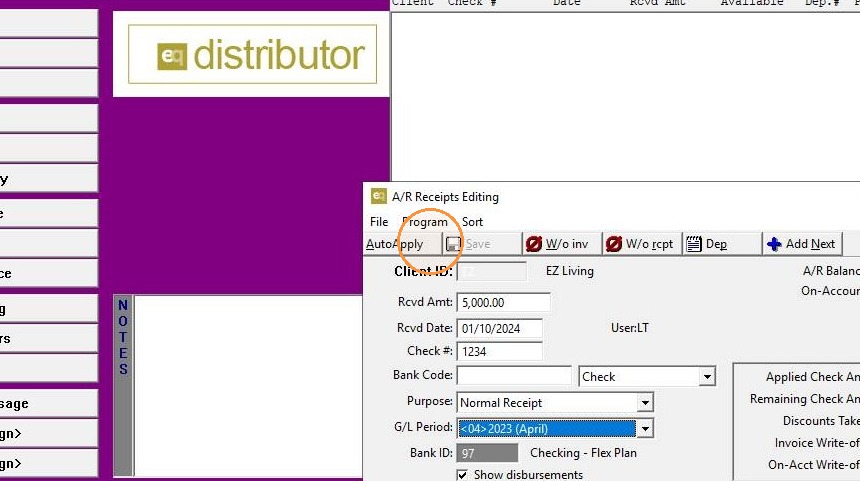Click the A/R Receipts Editing window title

coord(445,197)
